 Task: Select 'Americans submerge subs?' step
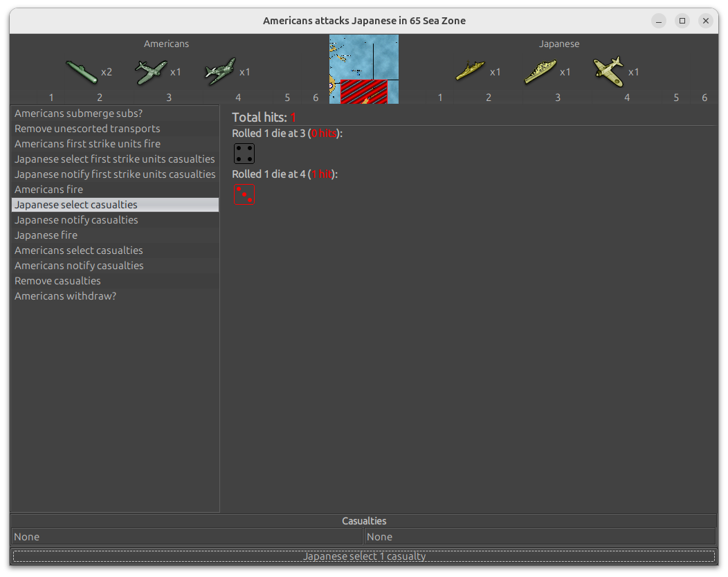click(x=78, y=113)
